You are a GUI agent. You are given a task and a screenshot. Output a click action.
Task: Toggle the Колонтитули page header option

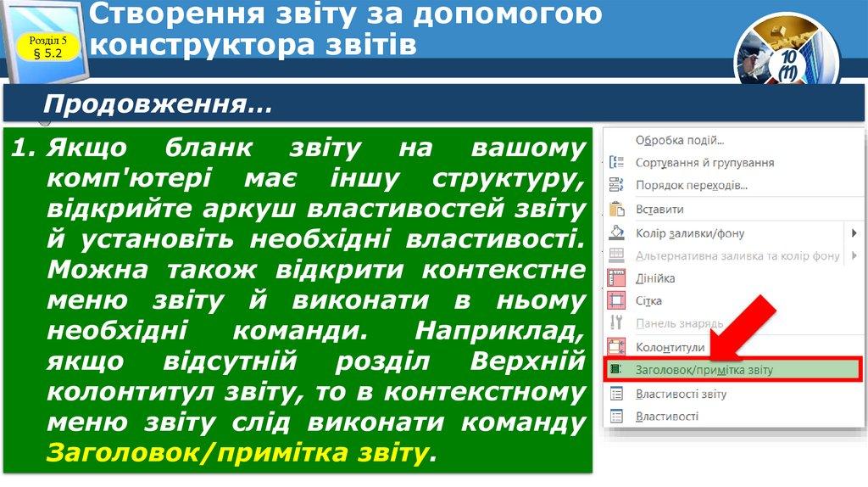point(617,346)
